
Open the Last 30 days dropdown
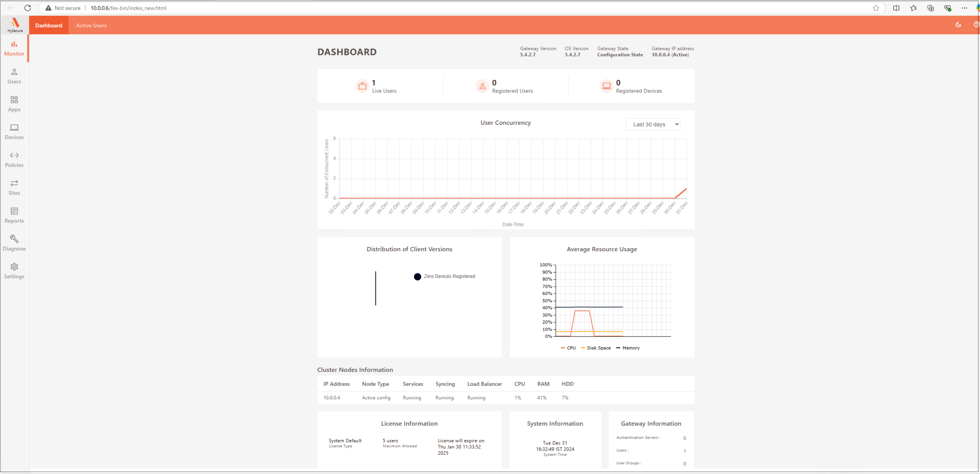pos(653,124)
